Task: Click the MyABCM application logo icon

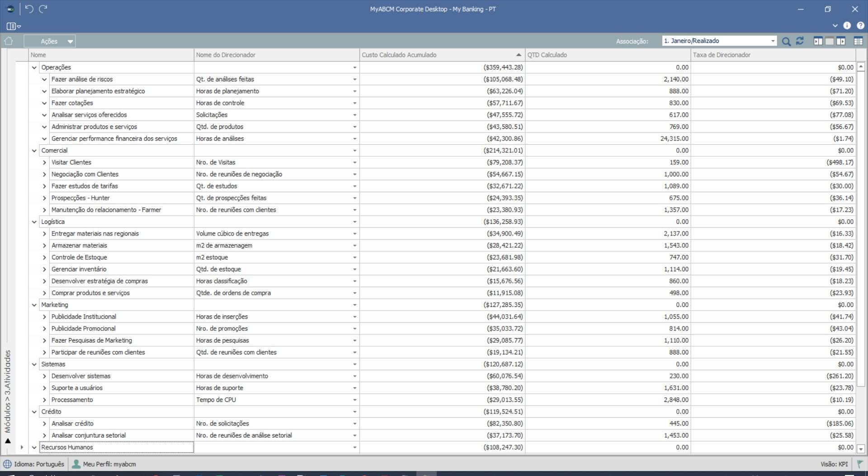Action: tap(11, 9)
